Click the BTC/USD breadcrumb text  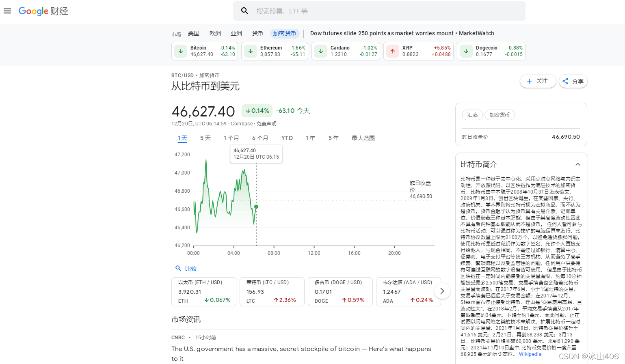[x=182, y=75]
